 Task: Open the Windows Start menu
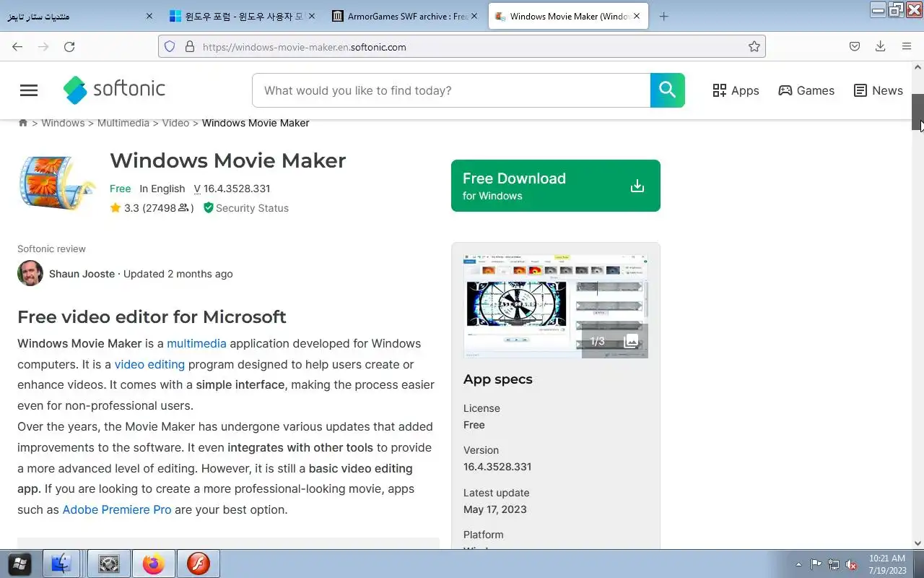coord(19,564)
